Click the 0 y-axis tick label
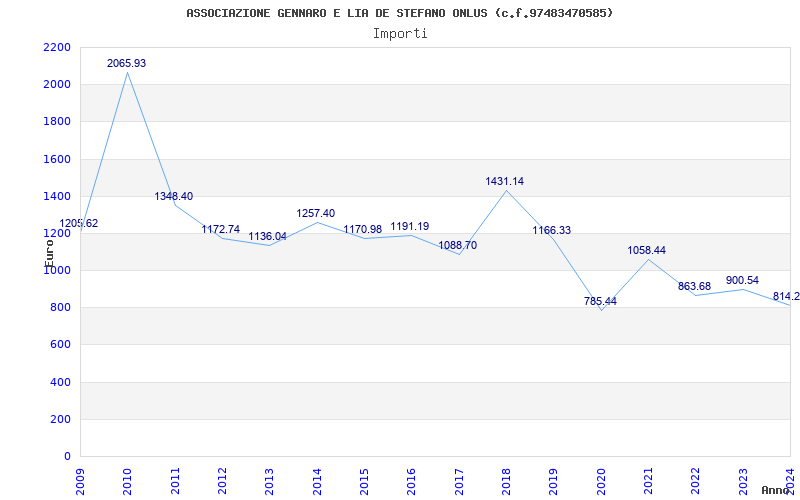Image resolution: width=800 pixels, height=500 pixels. 67,457
